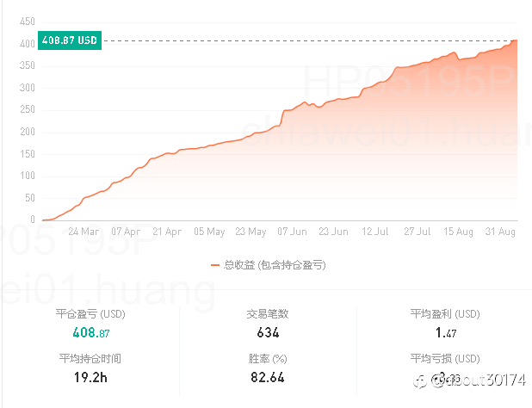
Task: Select the 24 Mar date axis label
Action: tap(84, 232)
